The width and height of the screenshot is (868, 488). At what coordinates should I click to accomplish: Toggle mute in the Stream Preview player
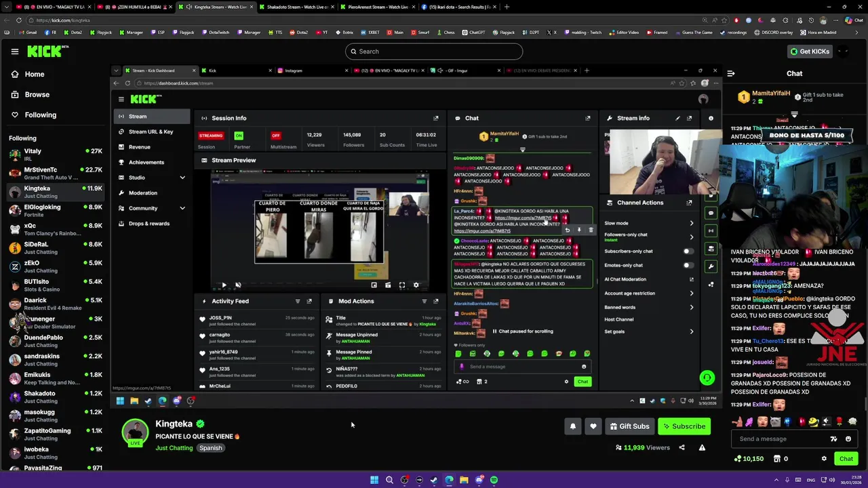tap(237, 285)
